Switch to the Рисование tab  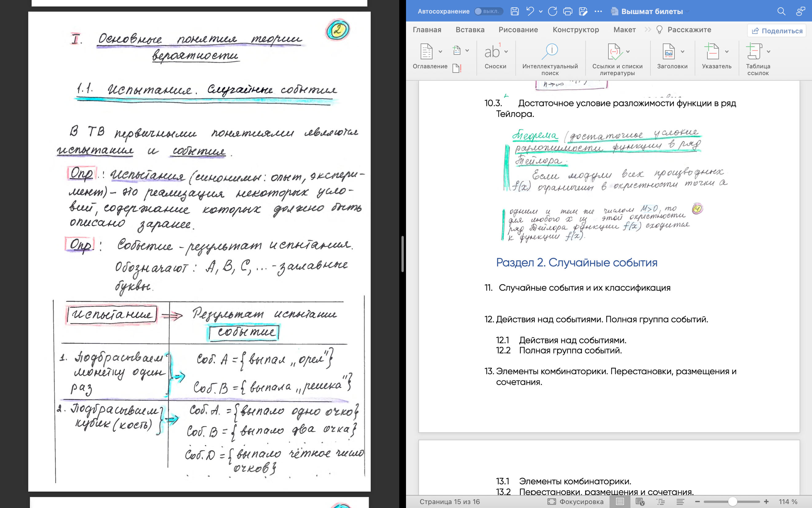point(518,30)
